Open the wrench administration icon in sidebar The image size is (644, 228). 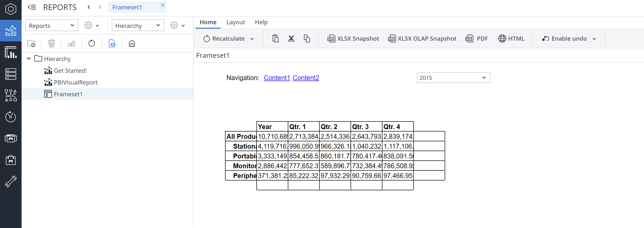[11, 181]
